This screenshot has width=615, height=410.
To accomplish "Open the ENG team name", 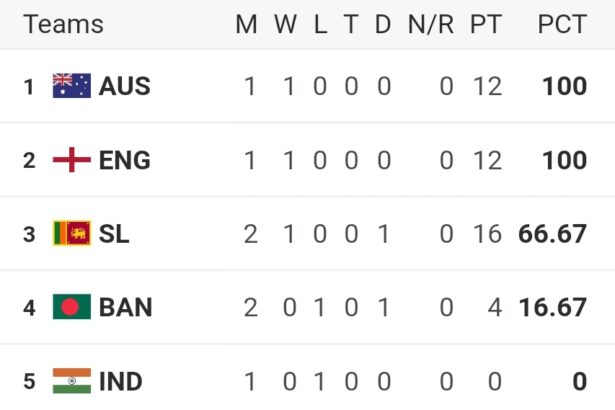I will coord(125,160).
